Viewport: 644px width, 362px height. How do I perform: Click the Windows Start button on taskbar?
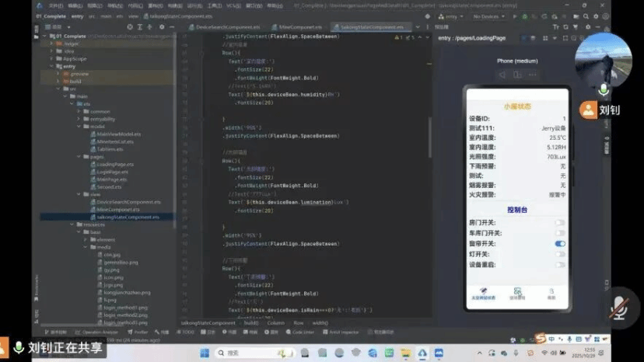point(205,353)
